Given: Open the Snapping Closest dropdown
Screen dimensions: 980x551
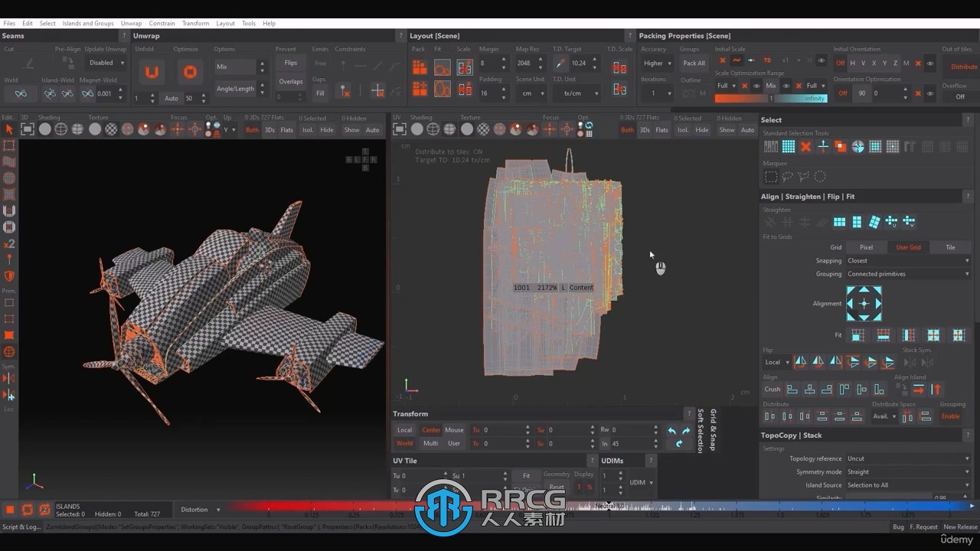Looking at the screenshot, I should coord(908,260).
